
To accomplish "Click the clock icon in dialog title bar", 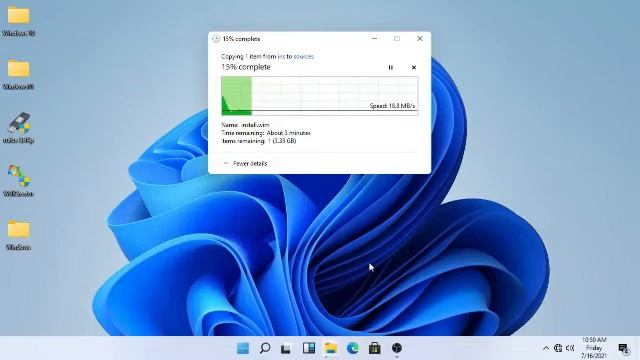I will [x=216, y=39].
